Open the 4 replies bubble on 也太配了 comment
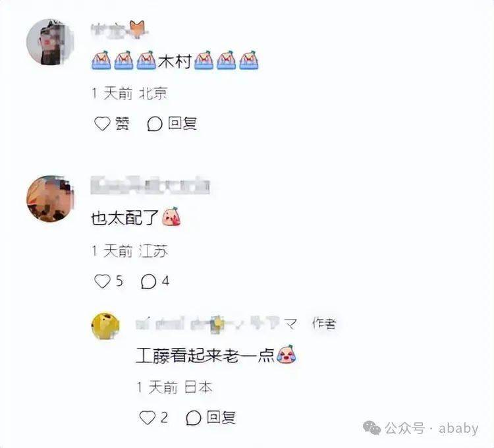Viewport: 494px width, 448px height. (148, 281)
